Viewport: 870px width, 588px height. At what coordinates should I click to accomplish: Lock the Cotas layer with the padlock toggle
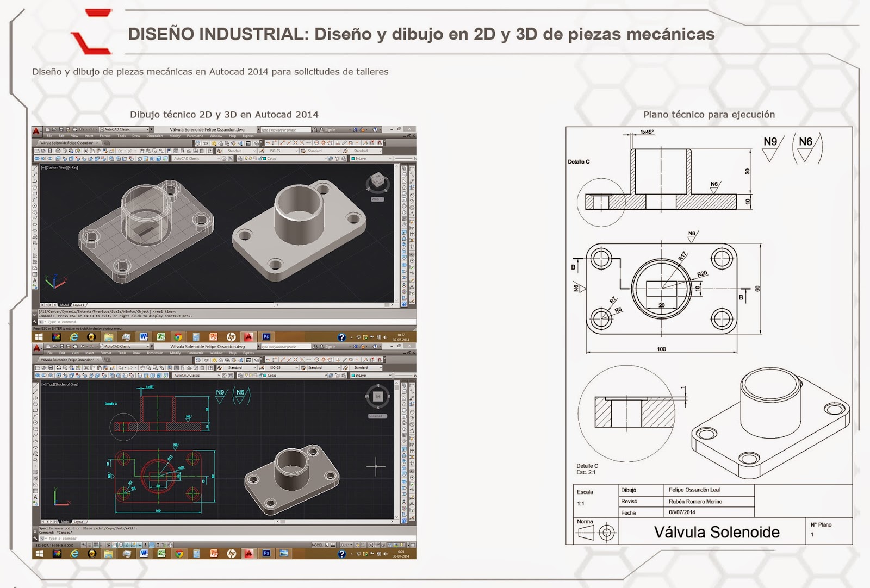click(260, 158)
